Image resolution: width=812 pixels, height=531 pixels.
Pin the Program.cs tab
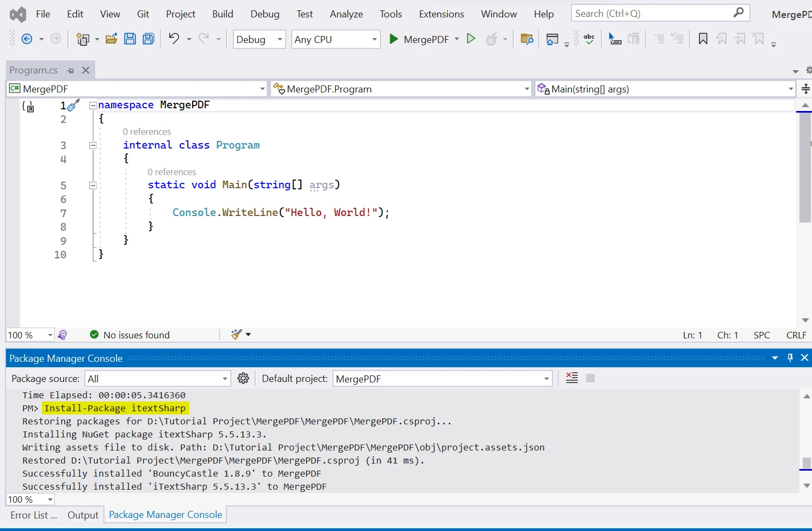tap(70, 70)
